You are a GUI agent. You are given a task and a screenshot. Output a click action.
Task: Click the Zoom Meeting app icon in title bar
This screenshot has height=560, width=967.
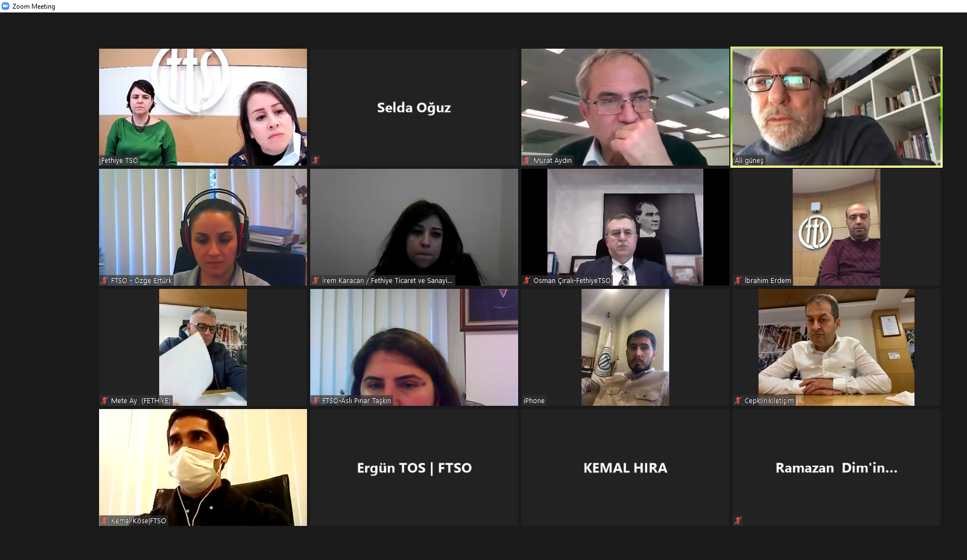click(x=5, y=6)
